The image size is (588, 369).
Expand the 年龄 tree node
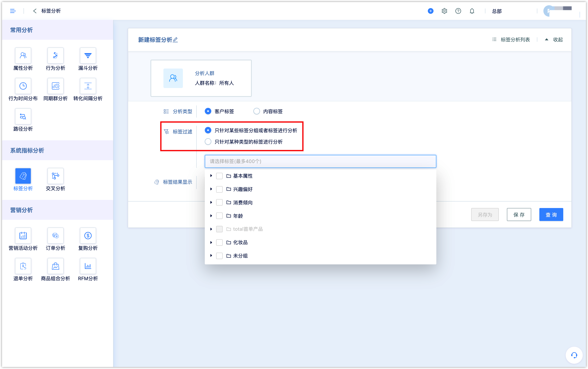tap(211, 216)
